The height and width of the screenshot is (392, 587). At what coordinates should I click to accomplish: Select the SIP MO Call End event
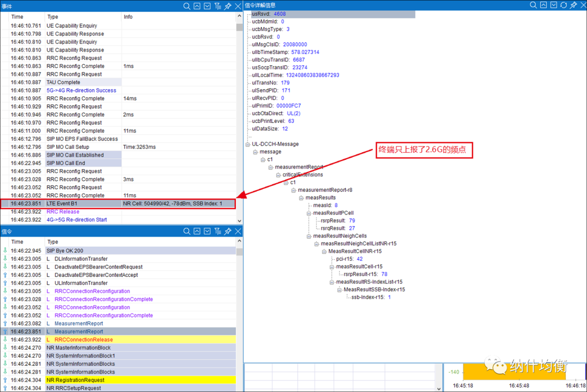[66, 163]
